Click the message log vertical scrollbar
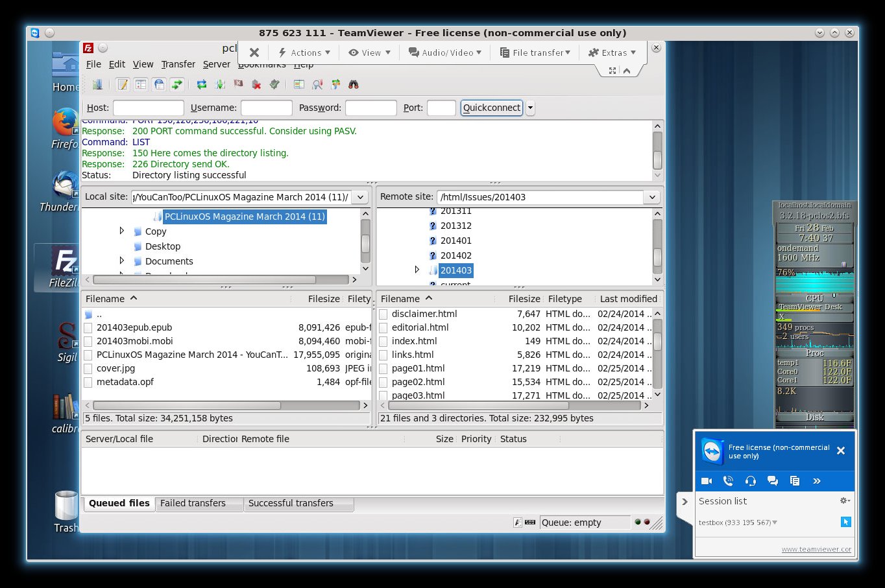Screen dimensions: 885x588 click(x=657, y=151)
